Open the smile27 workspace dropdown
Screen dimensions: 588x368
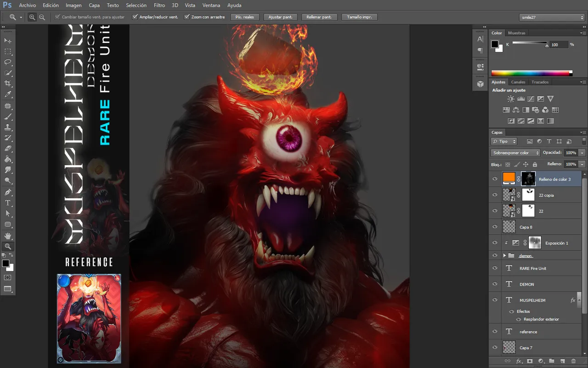(551, 17)
